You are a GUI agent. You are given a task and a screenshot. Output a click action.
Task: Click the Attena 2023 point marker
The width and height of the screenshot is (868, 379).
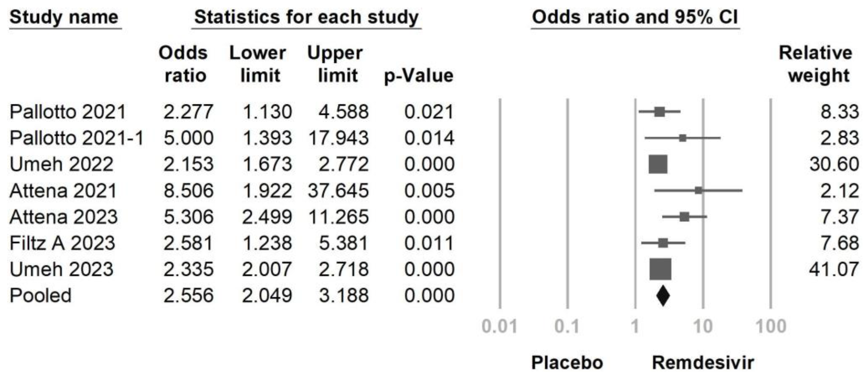tap(684, 217)
